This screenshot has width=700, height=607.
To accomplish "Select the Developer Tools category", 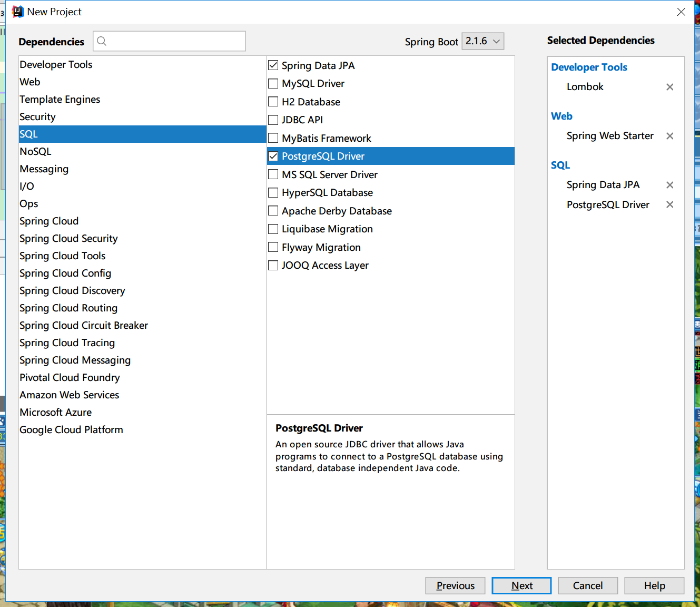I will tap(142, 64).
